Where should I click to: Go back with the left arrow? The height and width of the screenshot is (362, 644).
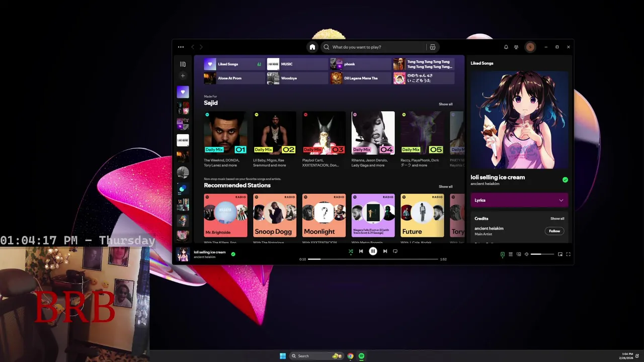(x=193, y=47)
